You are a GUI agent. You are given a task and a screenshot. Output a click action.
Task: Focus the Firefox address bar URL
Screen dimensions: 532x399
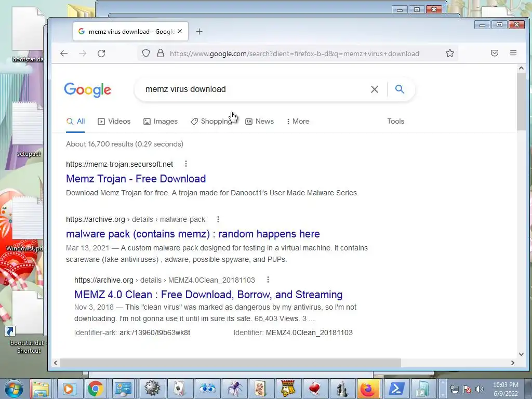click(295, 54)
